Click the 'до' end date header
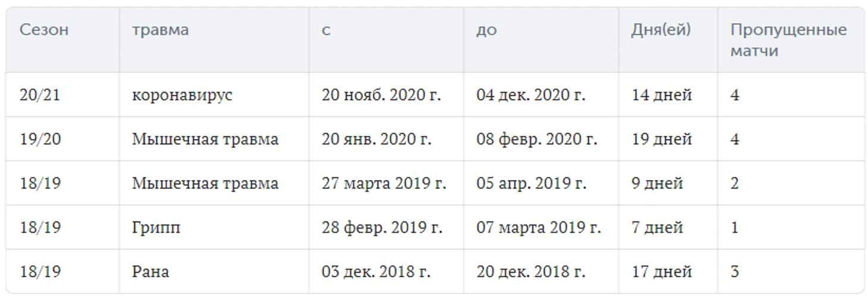The height and width of the screenshot is (297, 868). click(486, 30)
